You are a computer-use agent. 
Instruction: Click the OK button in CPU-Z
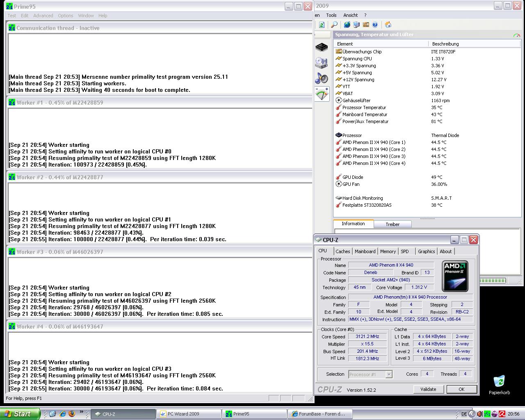tap(461, 389)
